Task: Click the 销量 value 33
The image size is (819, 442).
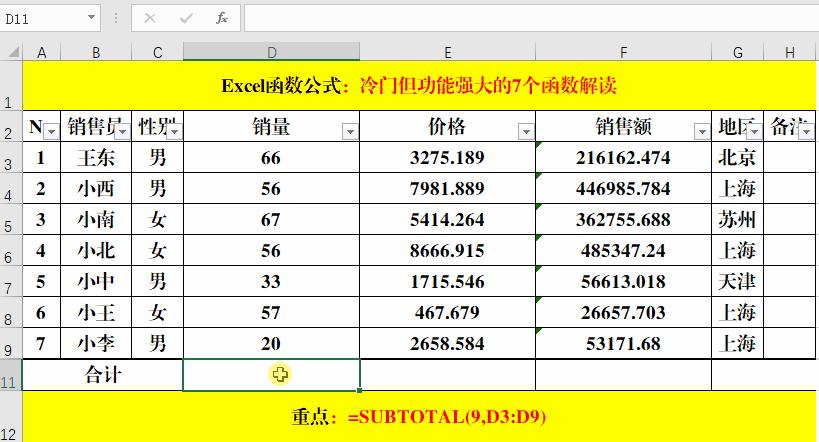Action: click(272, 281)
